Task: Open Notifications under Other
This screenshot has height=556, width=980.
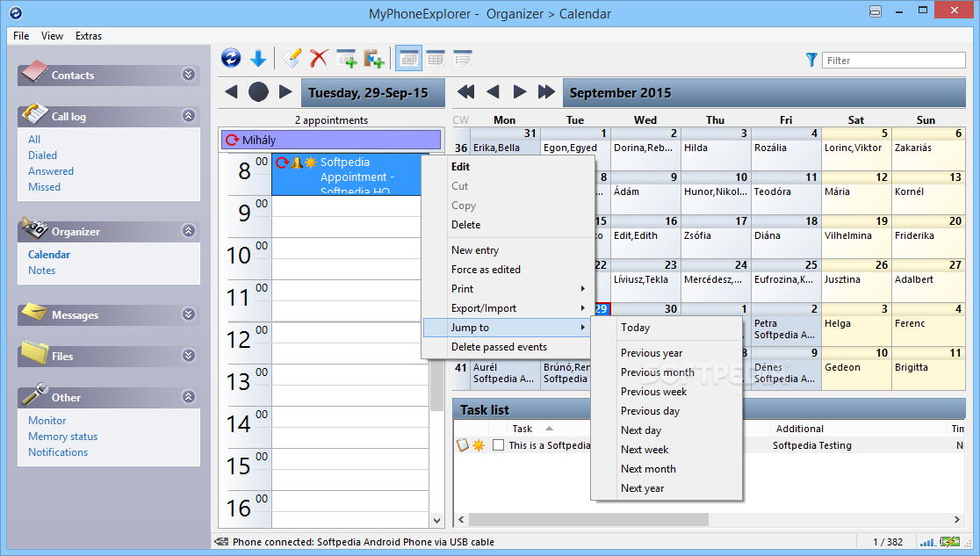Action: click(x=58, y=451)
